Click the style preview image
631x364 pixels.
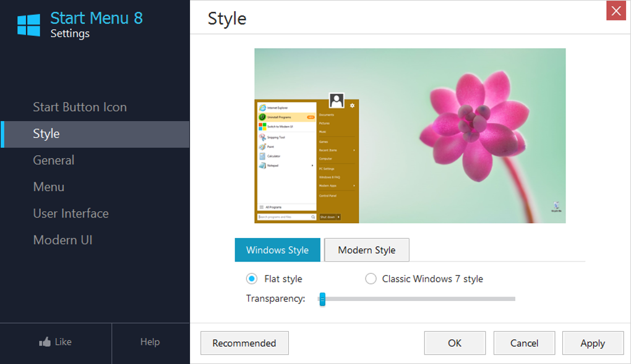410,135
